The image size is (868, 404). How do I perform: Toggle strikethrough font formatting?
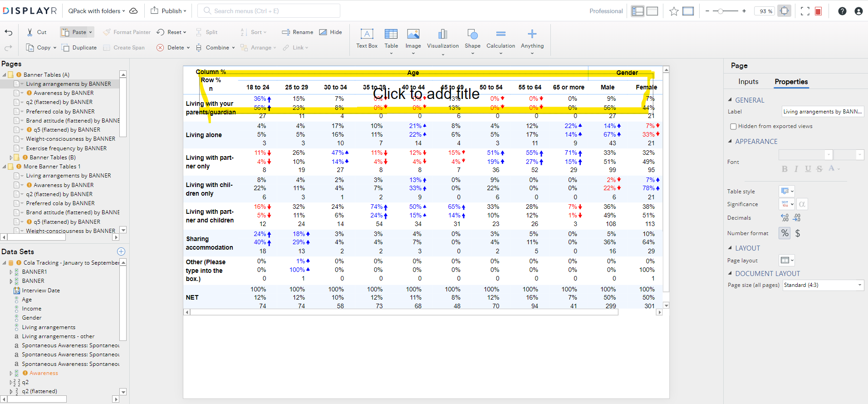pos(819,169)
